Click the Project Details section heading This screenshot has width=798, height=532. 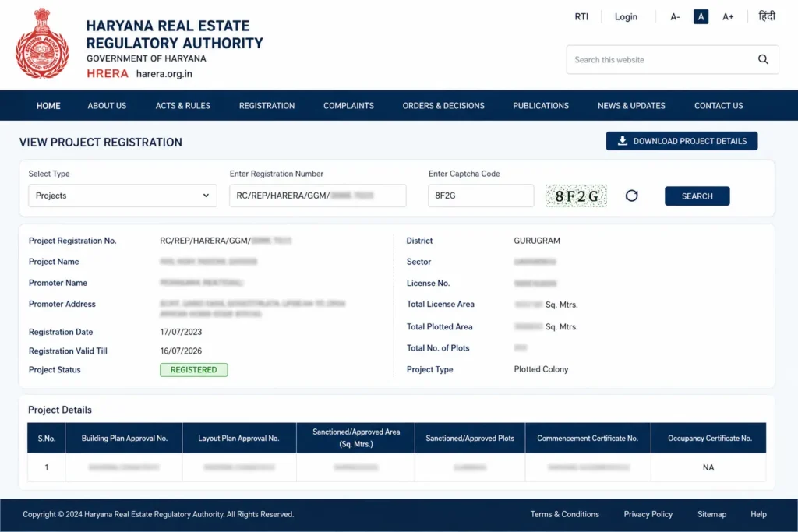click(59, 410)
